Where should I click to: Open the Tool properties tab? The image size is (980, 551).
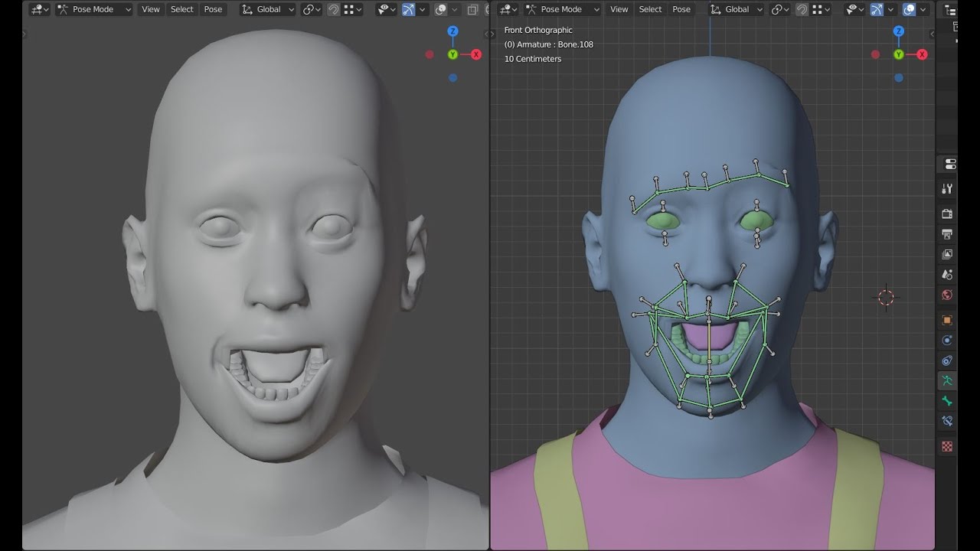click(x=947, y=189)
